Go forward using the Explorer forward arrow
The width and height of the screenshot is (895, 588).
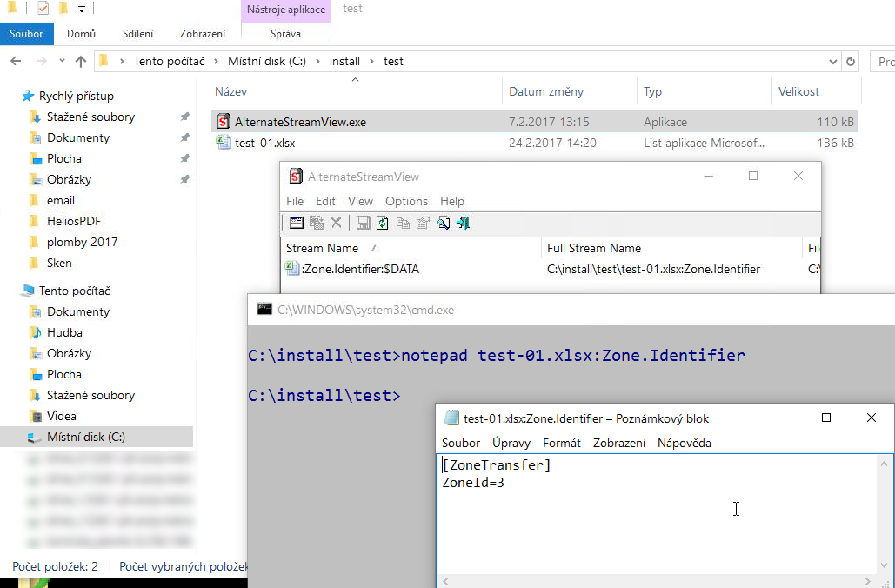tap(41, 61)
